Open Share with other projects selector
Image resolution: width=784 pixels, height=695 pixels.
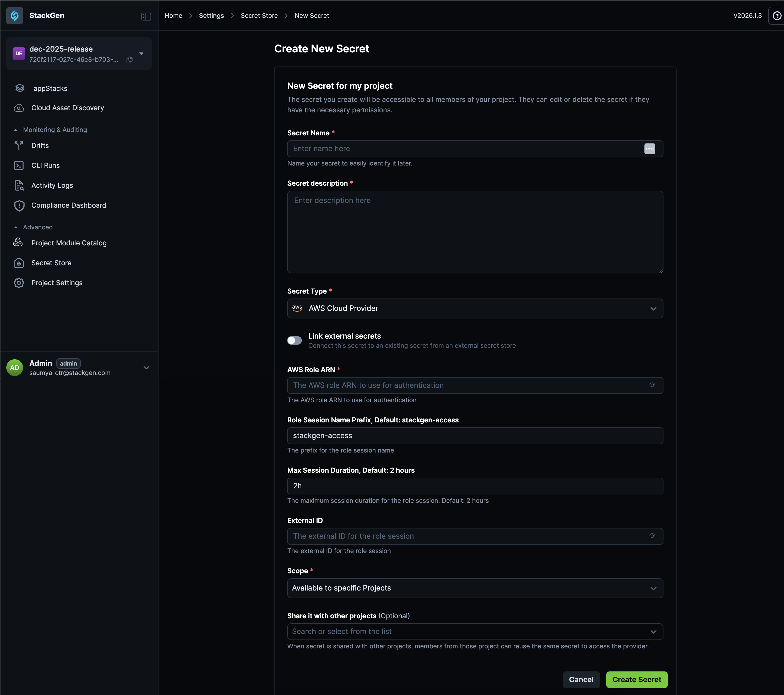(475, 631)
